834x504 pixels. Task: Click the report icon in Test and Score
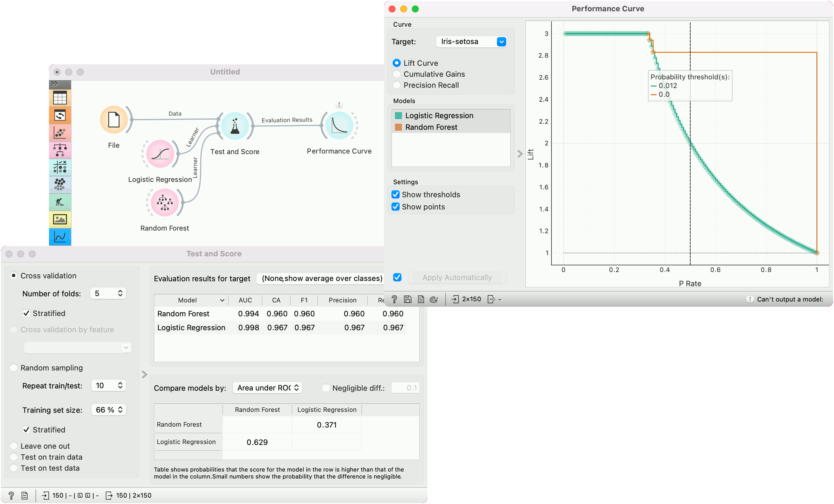(25, 495)
